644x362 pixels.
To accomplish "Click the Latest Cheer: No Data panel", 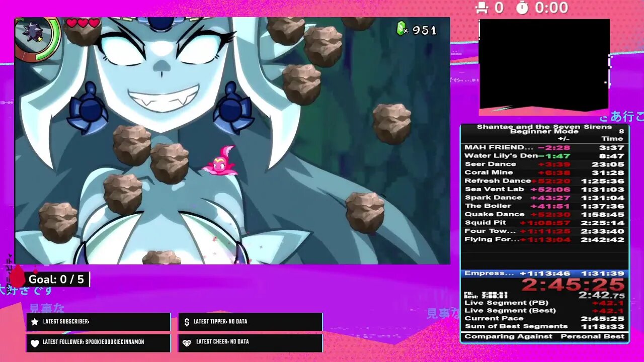I will [250, 342].
